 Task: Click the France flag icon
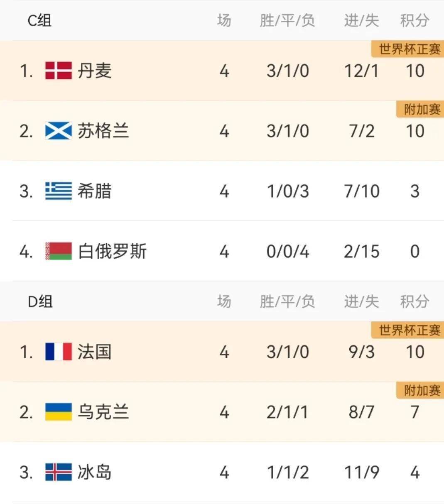(58, 352)
